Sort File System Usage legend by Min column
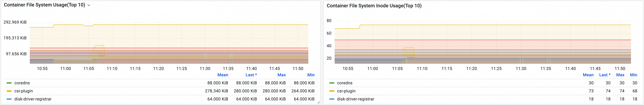Screen dimensions: 644x105 click(311, 75)
